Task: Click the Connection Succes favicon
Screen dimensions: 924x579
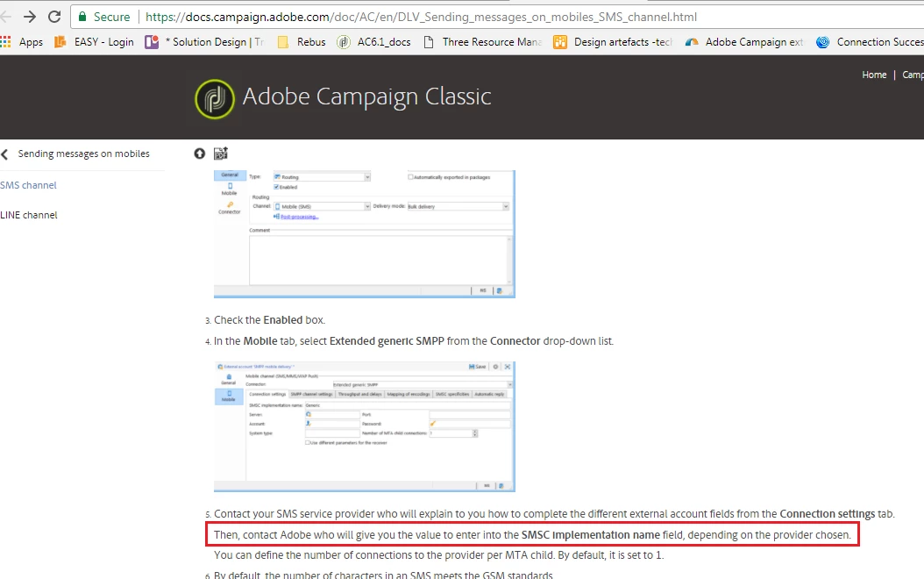Action: (822, 42)
